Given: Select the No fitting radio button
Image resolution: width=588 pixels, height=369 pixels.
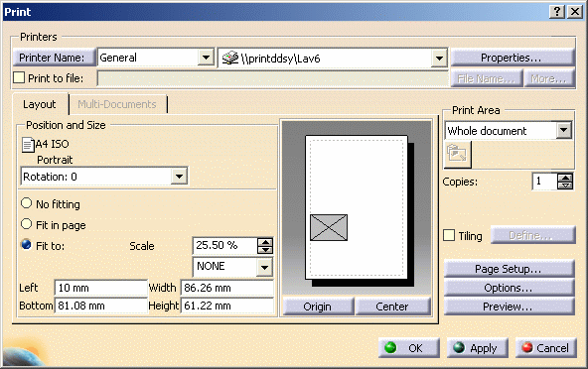Looking at the screenshot, I should click(26, 203).
